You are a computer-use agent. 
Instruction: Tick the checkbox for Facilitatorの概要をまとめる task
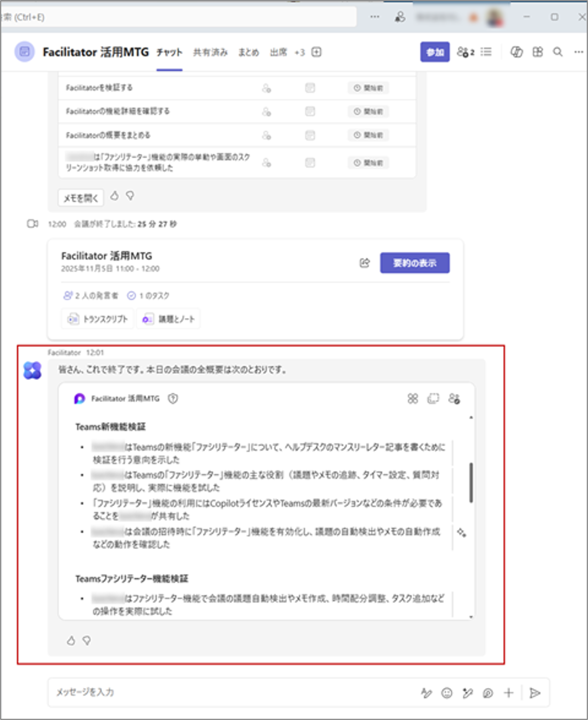pyautogui.click(x=310, y=135)
